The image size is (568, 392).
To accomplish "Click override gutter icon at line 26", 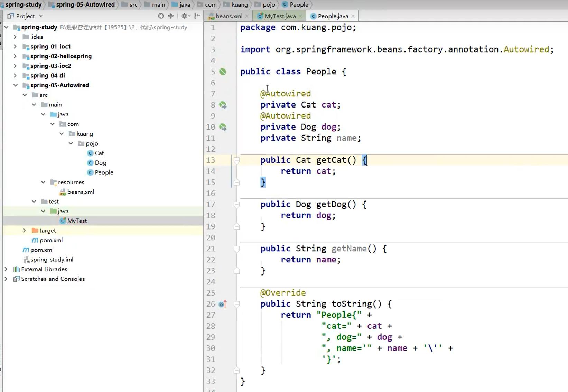I will [x=223, y=304].
